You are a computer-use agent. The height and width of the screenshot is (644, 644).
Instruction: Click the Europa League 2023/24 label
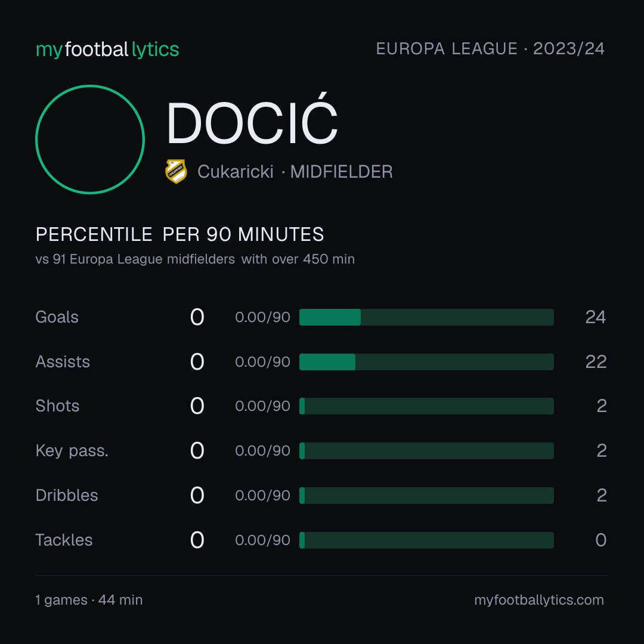(490, 49)
